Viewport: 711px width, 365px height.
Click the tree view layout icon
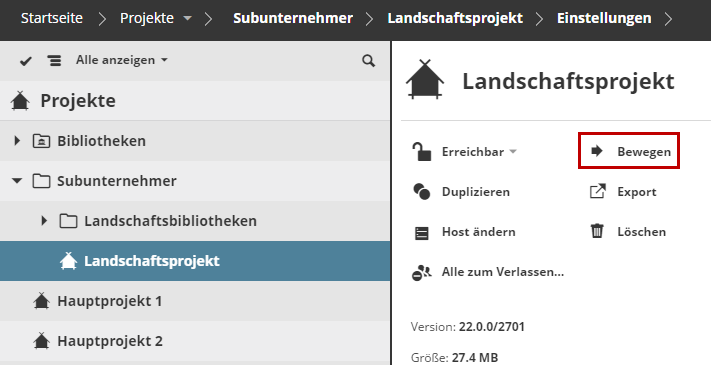(x=54, y=60)
